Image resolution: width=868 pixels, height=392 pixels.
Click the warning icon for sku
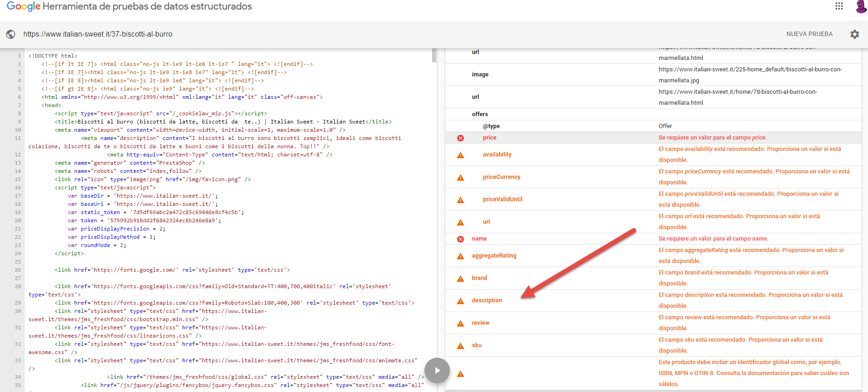coord(461,346)
